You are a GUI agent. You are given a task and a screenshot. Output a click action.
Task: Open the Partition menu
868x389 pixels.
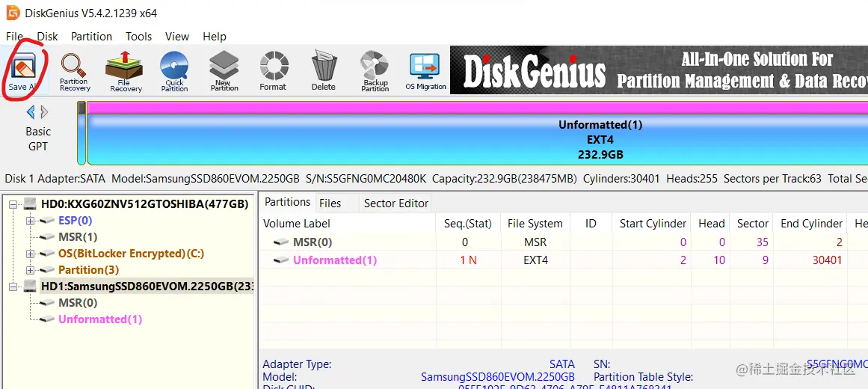pyautogui.click(x=91, y=37)
